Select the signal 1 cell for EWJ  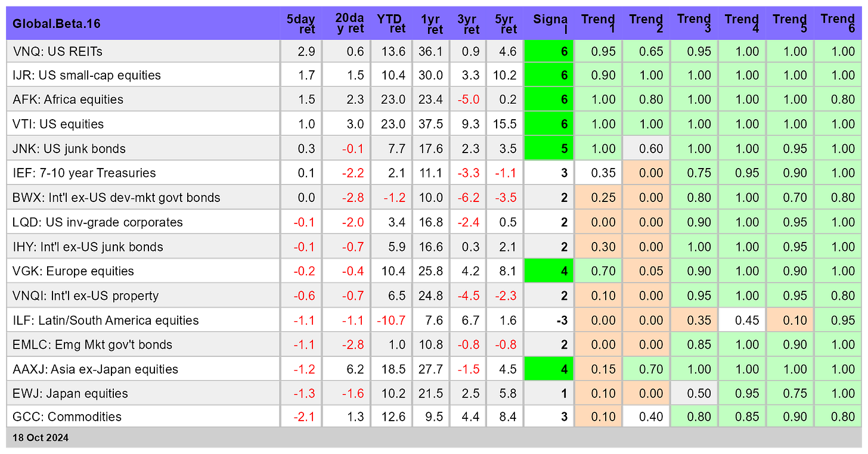[x=548, y=393]
